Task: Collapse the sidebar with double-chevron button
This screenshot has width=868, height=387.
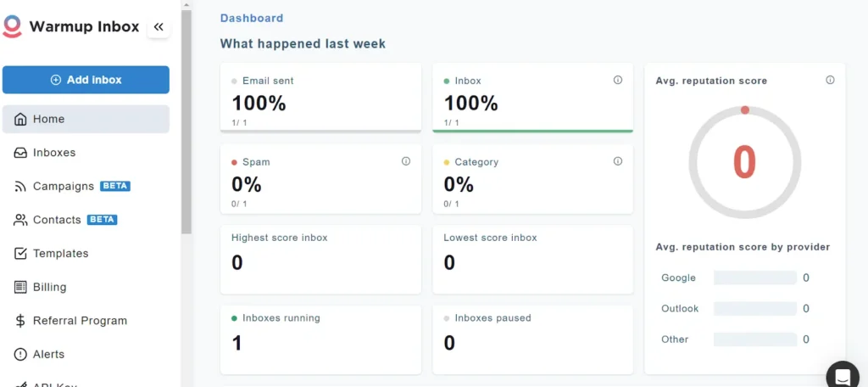Action: [x=159, y=27]
